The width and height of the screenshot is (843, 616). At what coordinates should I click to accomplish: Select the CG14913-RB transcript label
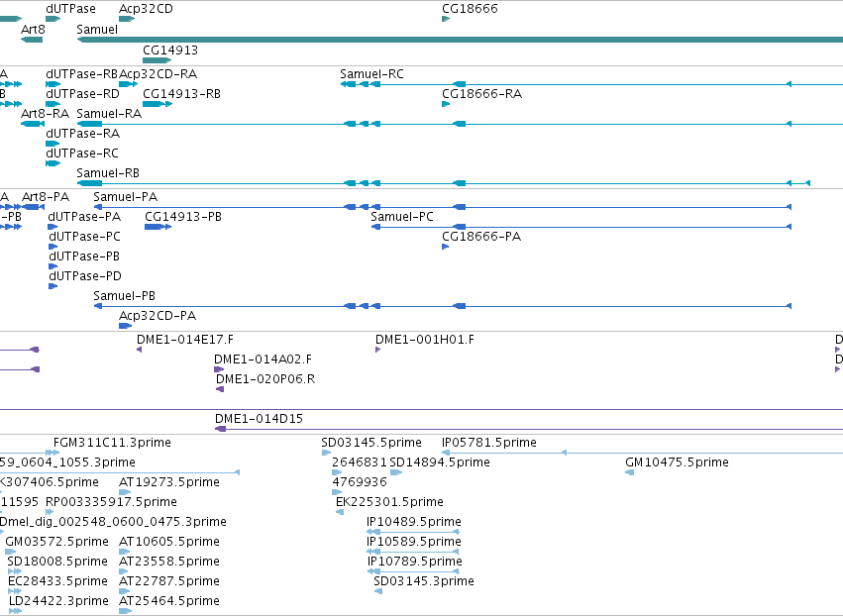(x=181, y=93)
